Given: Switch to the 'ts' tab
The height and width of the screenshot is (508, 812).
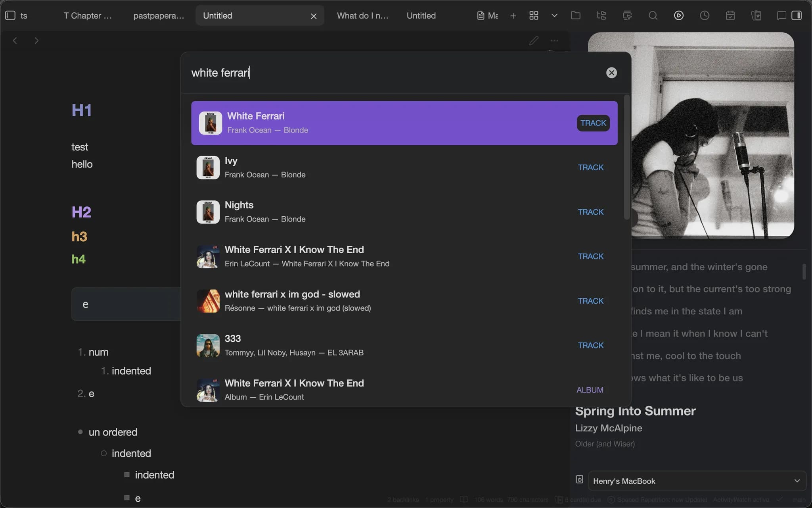Looking at the screenshot, I should [x=24, y=15].
